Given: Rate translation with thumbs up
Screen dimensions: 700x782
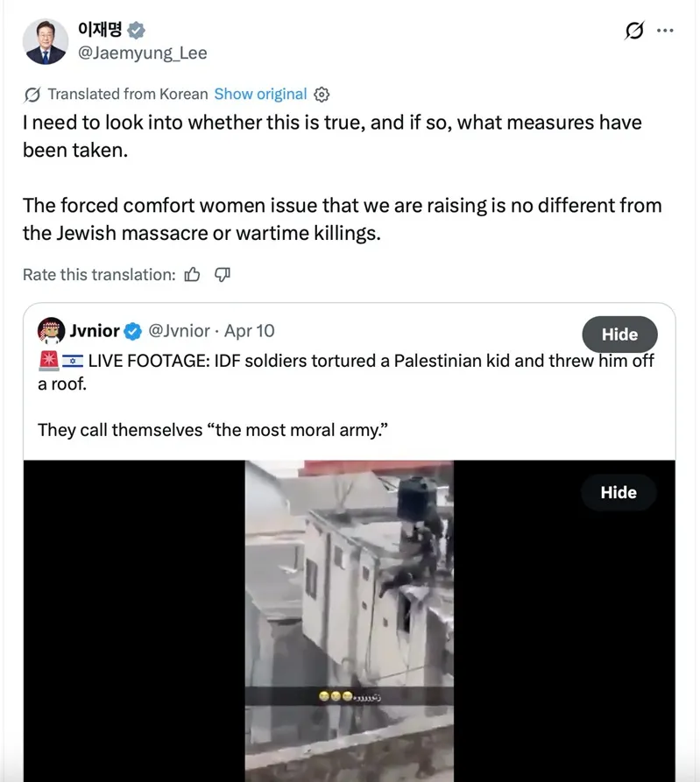Looking at the screenshot, I should pyautogui.click(x=193, y=275).
